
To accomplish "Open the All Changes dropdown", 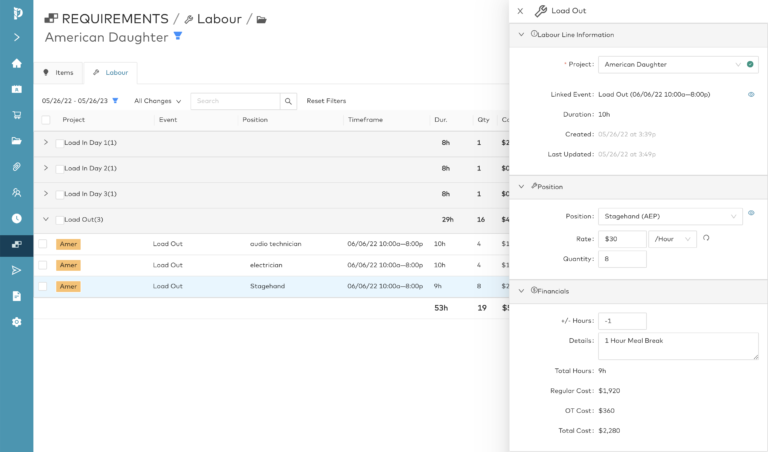I will click(x=158, y=101).
